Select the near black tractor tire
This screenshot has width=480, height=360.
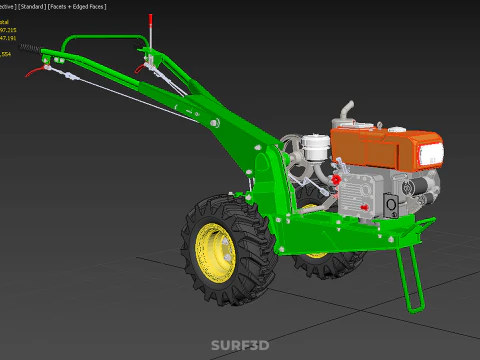click(230, 250)
